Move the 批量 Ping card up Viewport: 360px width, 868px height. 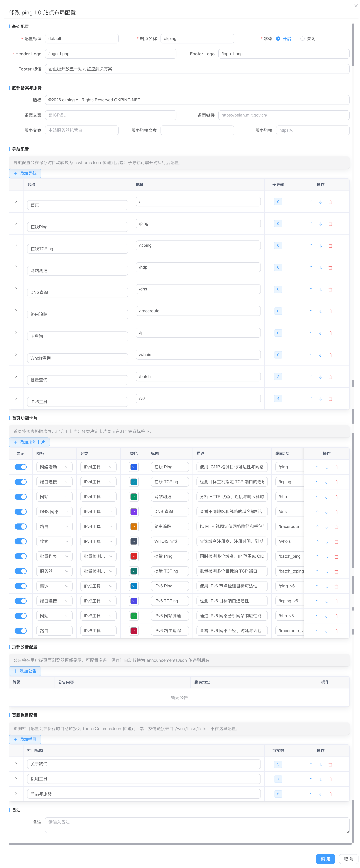317,557
